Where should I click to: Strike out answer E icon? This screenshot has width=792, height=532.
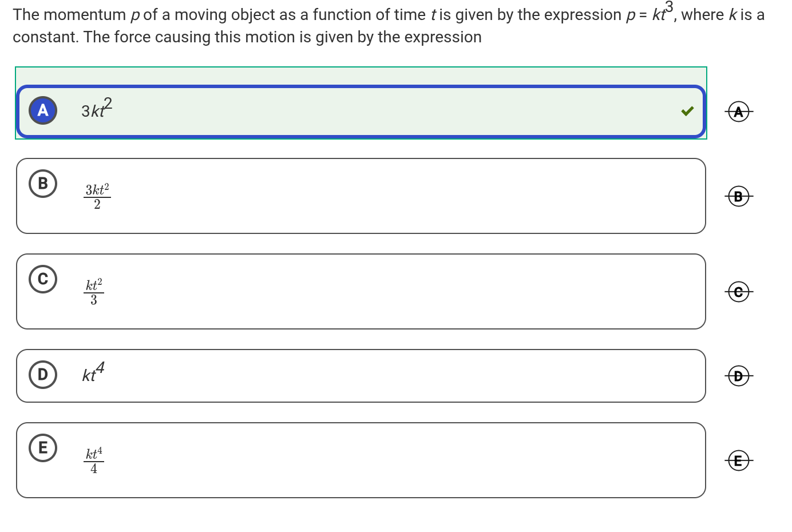(739, 460)
